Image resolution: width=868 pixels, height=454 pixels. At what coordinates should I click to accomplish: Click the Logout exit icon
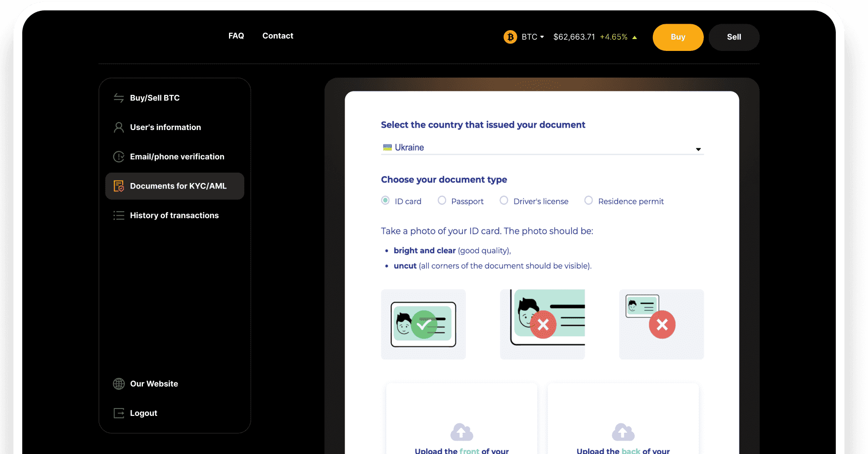coord(119,413)
